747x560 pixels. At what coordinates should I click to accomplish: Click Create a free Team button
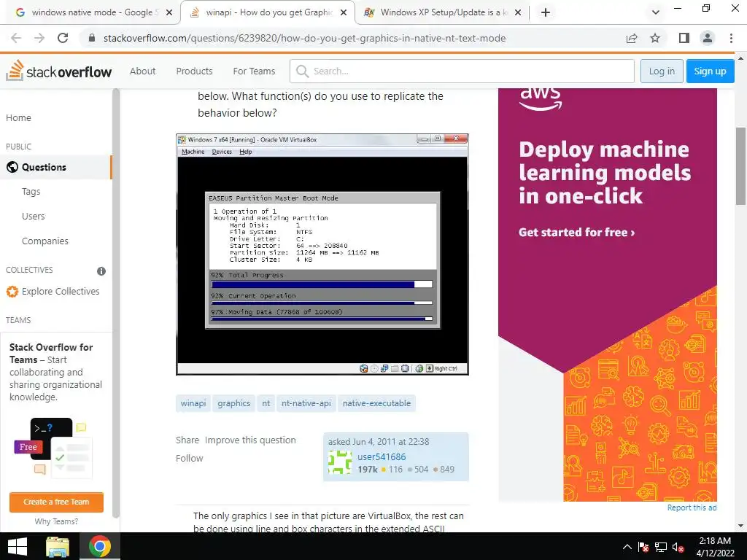click(x=56, y=502)
